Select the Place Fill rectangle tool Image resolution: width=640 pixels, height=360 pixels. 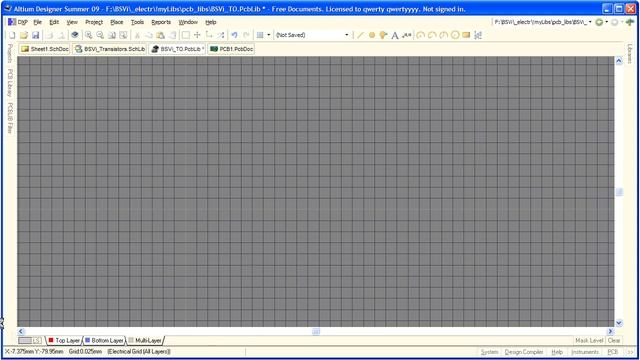pos(466,35)
